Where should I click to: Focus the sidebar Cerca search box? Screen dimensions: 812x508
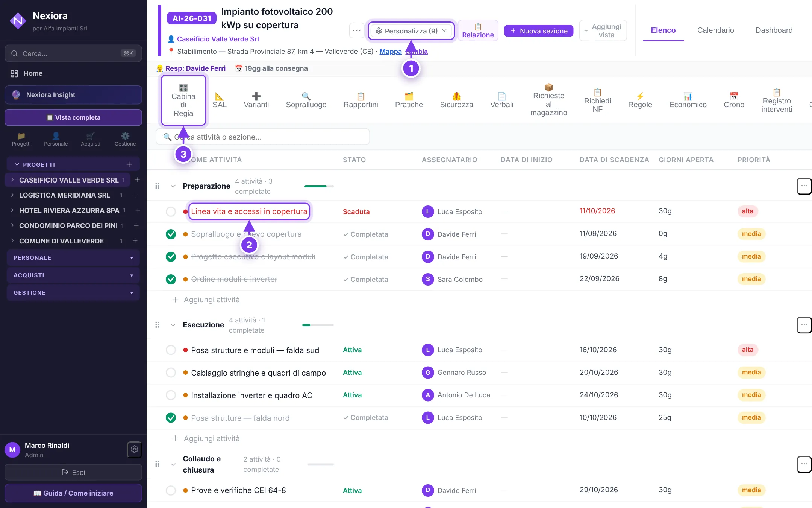point(73,53)
